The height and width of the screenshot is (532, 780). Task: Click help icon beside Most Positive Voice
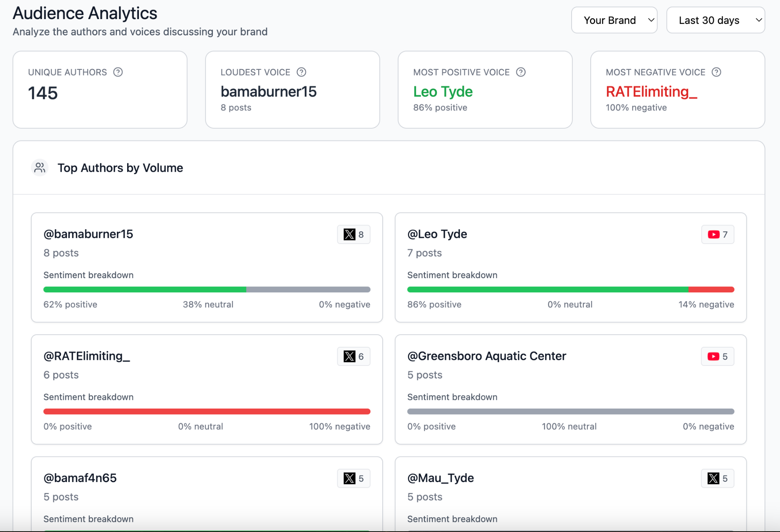pyautogui.click(x=520, y=72)
